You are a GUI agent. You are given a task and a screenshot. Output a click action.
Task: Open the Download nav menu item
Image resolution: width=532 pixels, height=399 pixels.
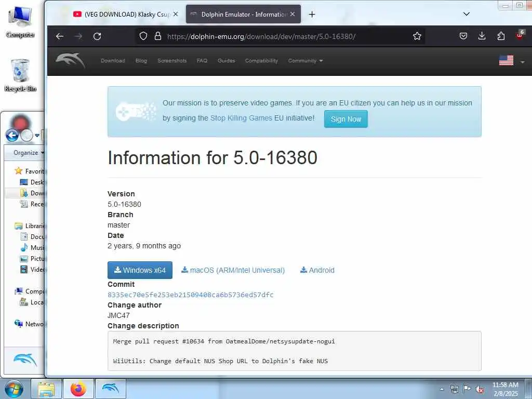[113, 61]
